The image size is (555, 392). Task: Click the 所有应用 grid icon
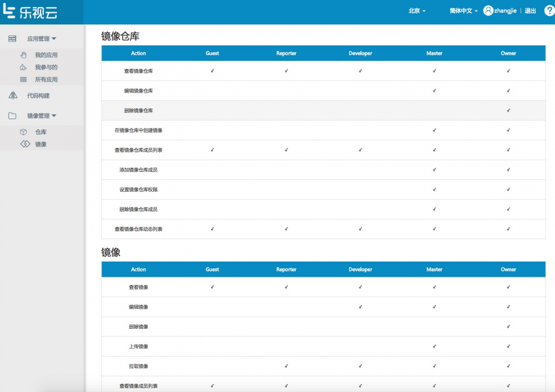coord(23,79)
